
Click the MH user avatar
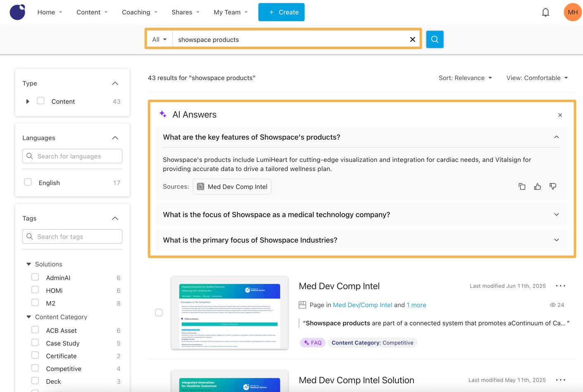tap(572, 12)
